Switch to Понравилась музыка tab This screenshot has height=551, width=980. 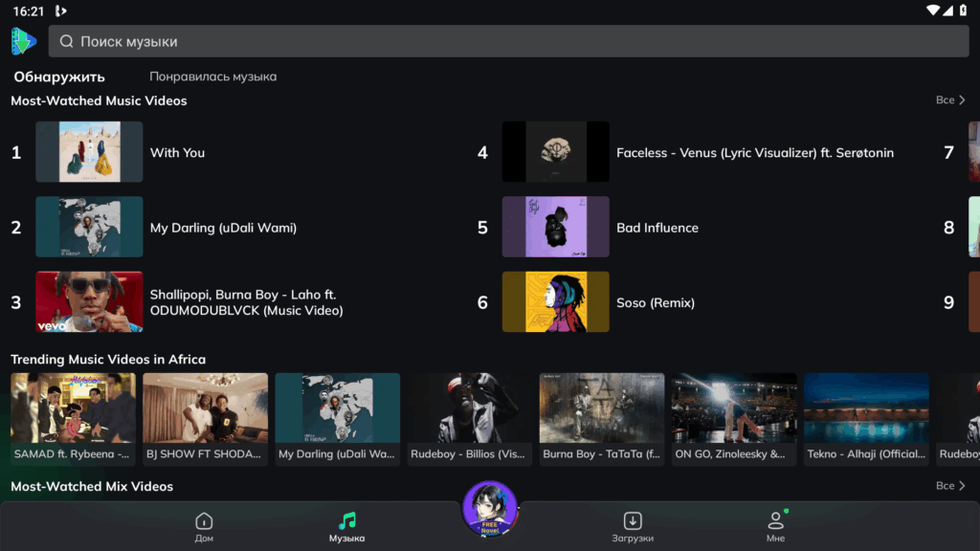pyautogui.click(x=213, y=77)
